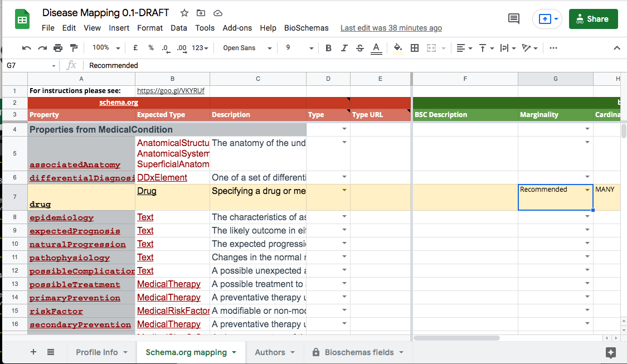Click the Share button
627x364 pixels.
pyautogui.click(x=593, y=18)
